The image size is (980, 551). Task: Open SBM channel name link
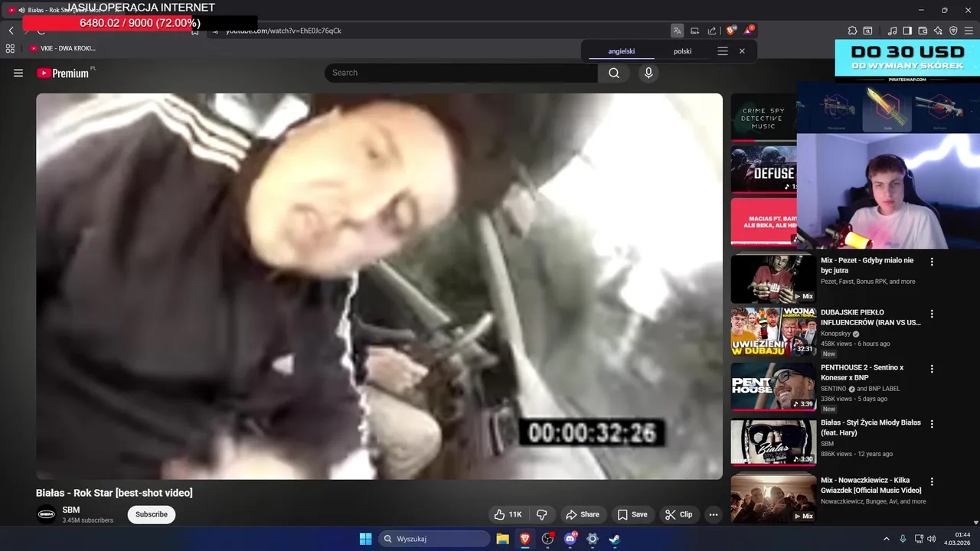(x=71, y=510)
